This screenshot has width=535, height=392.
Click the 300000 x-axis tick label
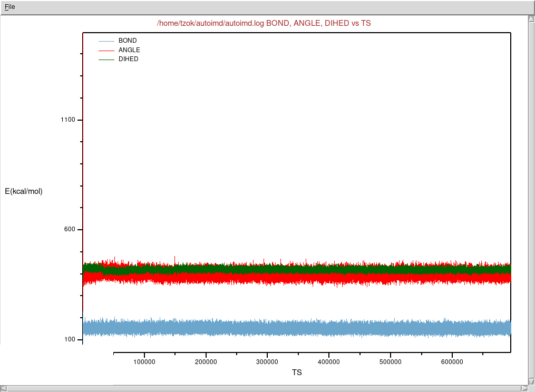click(267, 362)
